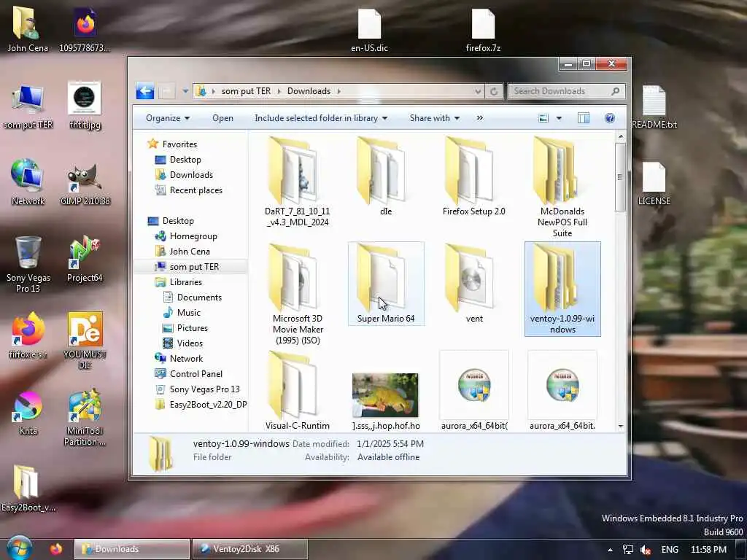Select Control Panel in navigation pane
Screen dimensions: 747x560
pyautogui.click(x=196, y=374)
